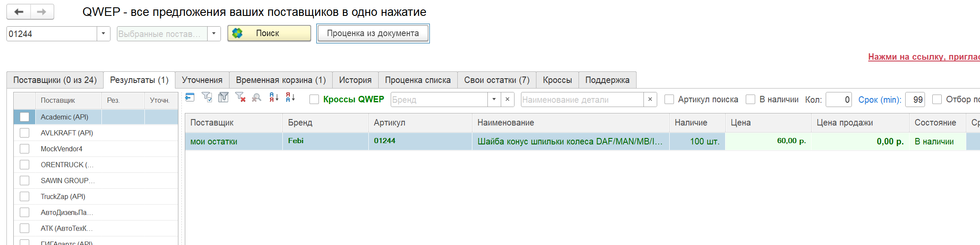Toggle the В наличии checkbox
980x245 pixels.
pyautogui.click(x=750, y=99)
